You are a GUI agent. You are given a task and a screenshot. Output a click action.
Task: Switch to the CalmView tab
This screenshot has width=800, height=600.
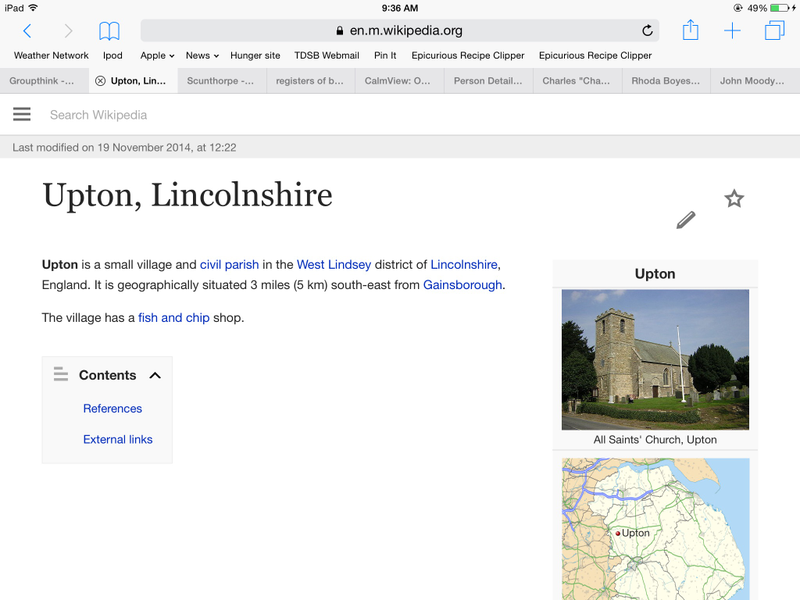[399, 81]
